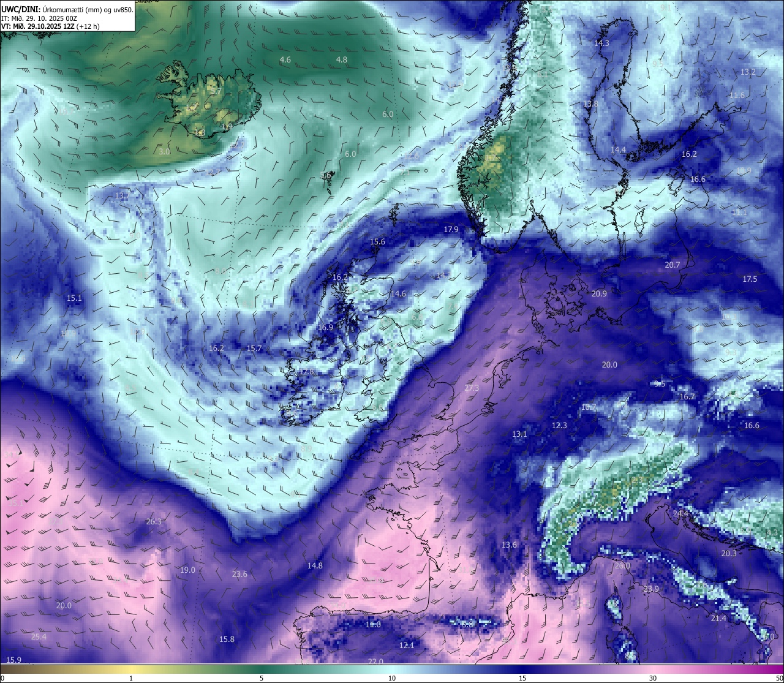This screenshot has height=683, width=784.
Task: Click the 15.7 value label
Action: coord(254,348)
